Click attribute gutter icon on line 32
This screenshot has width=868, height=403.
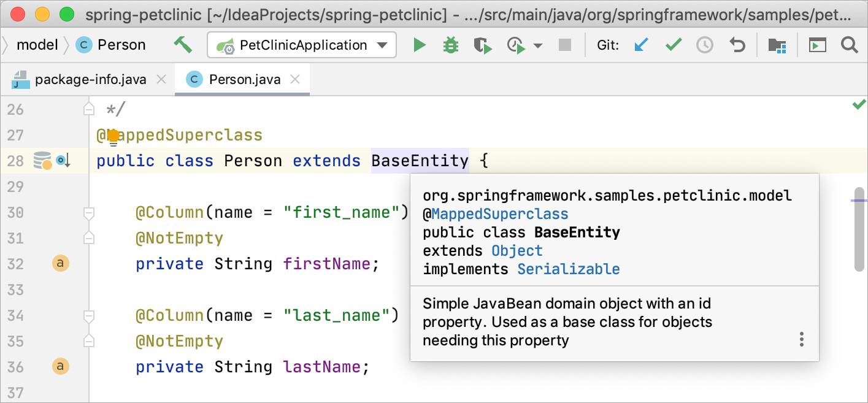pos(60,264)
